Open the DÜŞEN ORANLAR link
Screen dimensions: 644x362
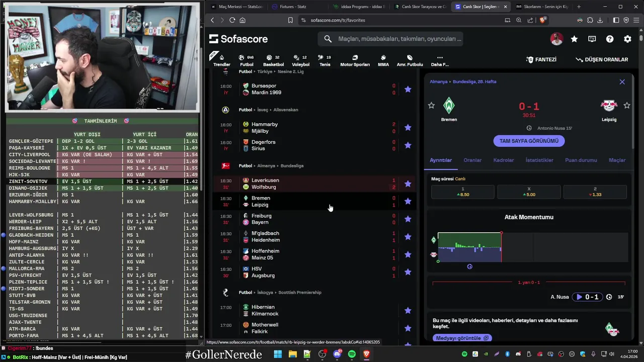[x=602, y=59]
